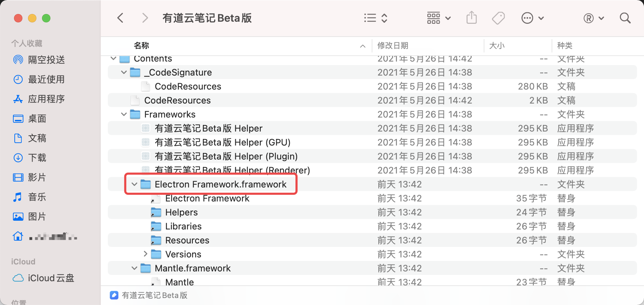The width and height of the screenshot is (644, 305).
Task: Open Applications (应用程序) in sidebar
Action: (x=46, y=99)
